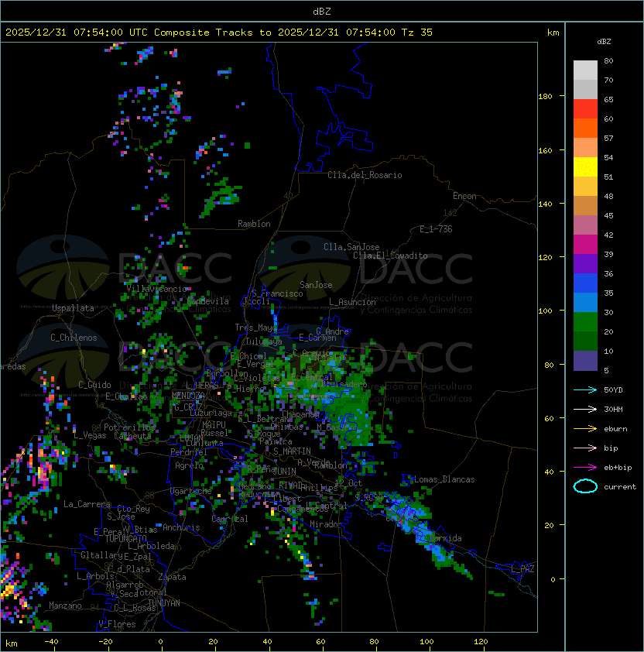Select the L_PAZ label on map
Image resolution: width=644 pixels, height=652 pixels.
[x=522, y=569]
